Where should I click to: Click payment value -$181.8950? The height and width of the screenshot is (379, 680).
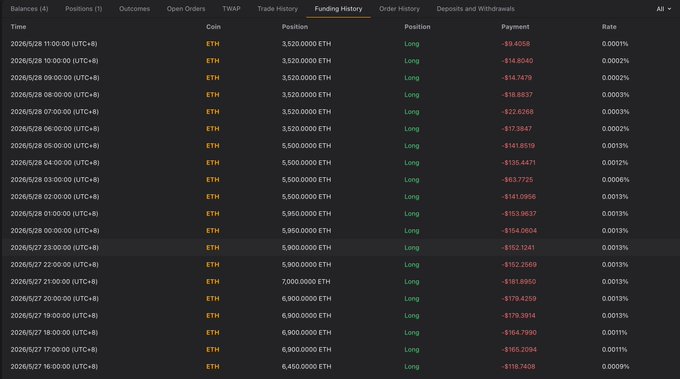tap(519, 281)
